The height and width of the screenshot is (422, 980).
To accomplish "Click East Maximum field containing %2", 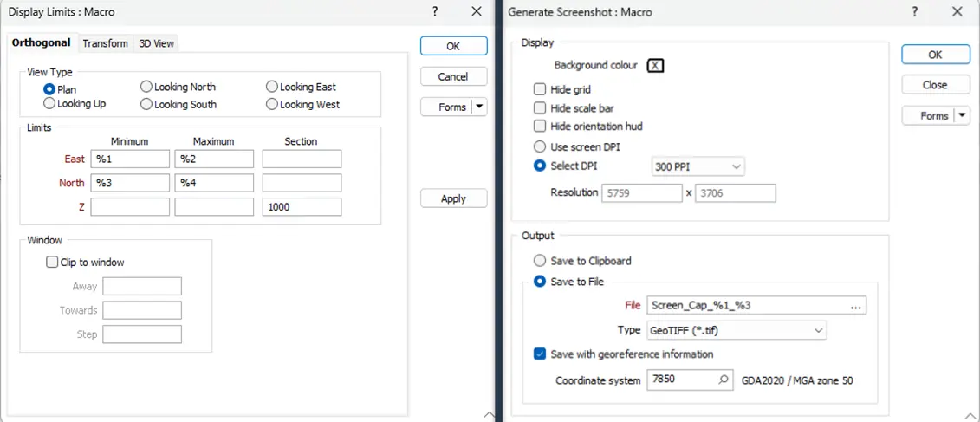I will pos(214,159).
